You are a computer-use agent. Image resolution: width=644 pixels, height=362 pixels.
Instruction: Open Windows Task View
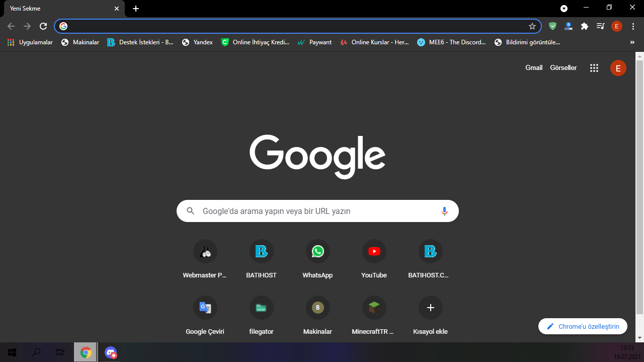[x=60, y=352]
